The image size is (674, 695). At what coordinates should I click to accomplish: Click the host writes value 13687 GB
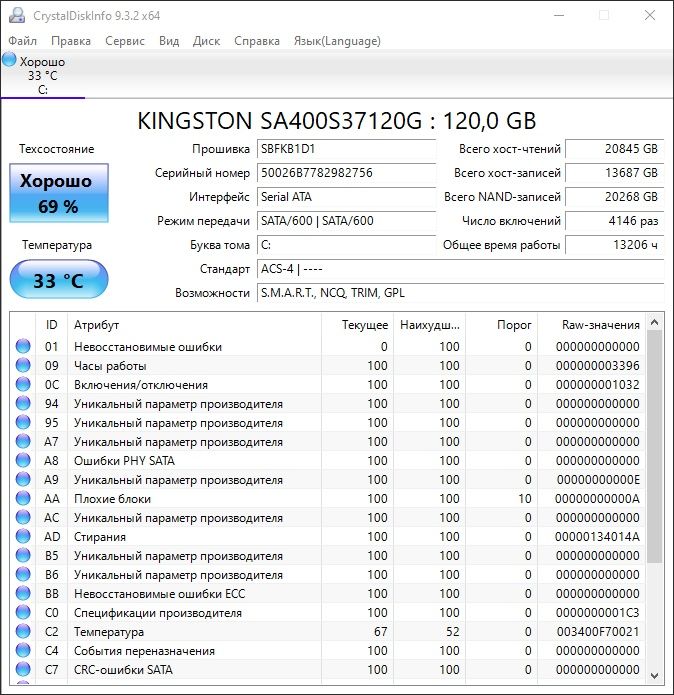tap(615, 173)
